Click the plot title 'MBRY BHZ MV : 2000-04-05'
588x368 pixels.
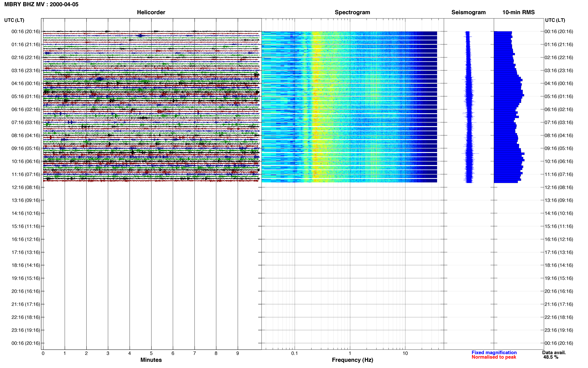(x=41, y=4)
